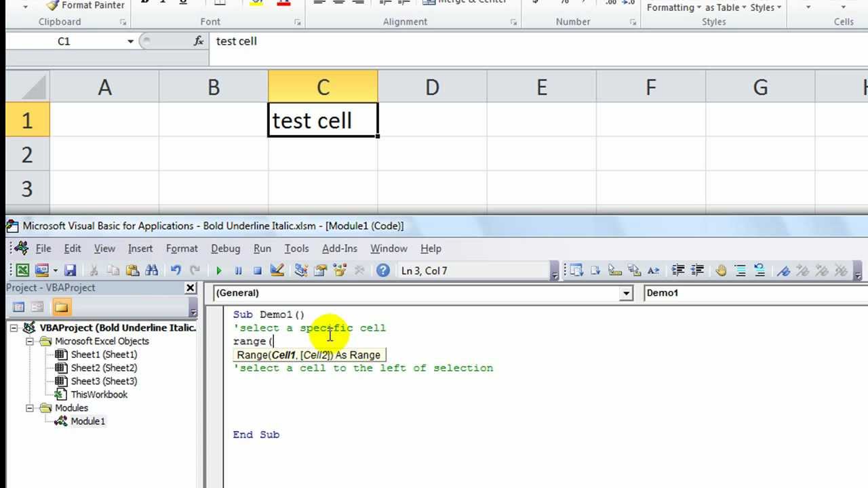Open the Debug menu

point(226,249)
